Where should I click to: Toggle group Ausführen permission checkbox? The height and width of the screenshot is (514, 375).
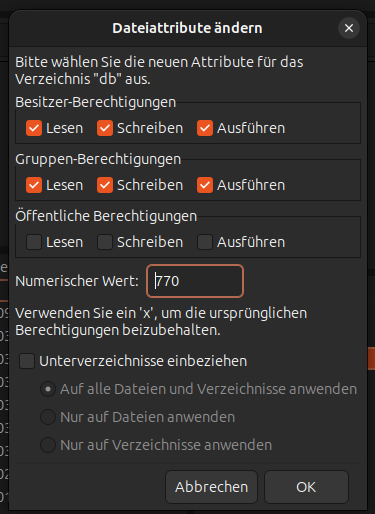point(205,185)
